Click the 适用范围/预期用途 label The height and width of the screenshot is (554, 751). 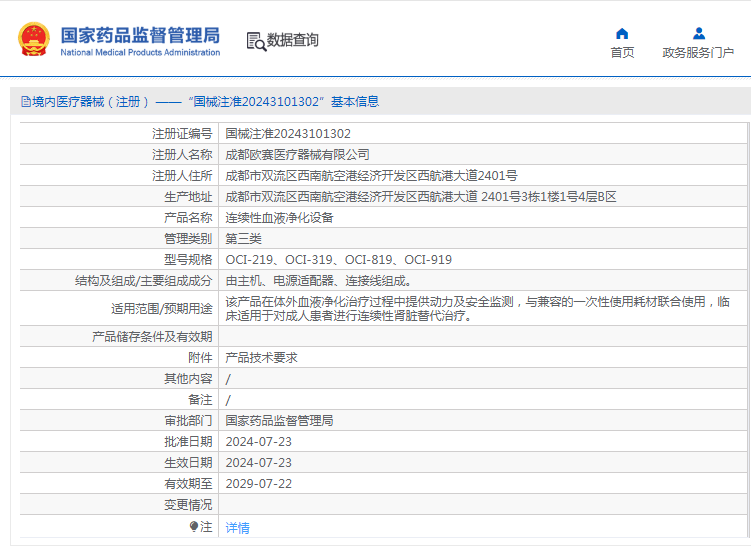[x=162, y=309]
